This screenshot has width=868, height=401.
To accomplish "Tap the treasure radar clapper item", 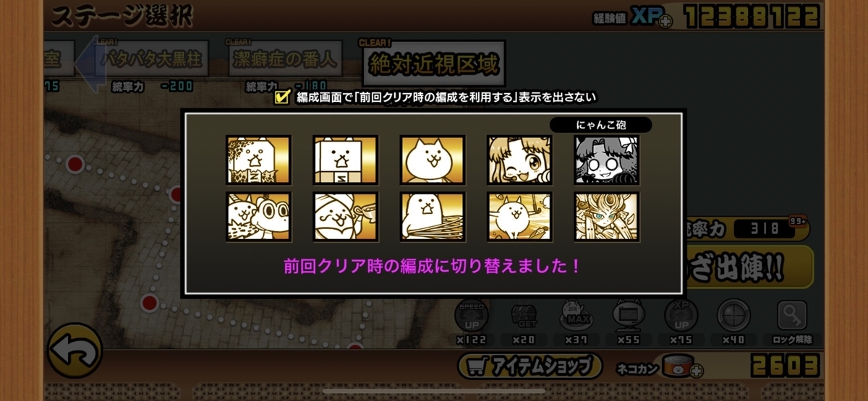I will click(x=524, y=316).
